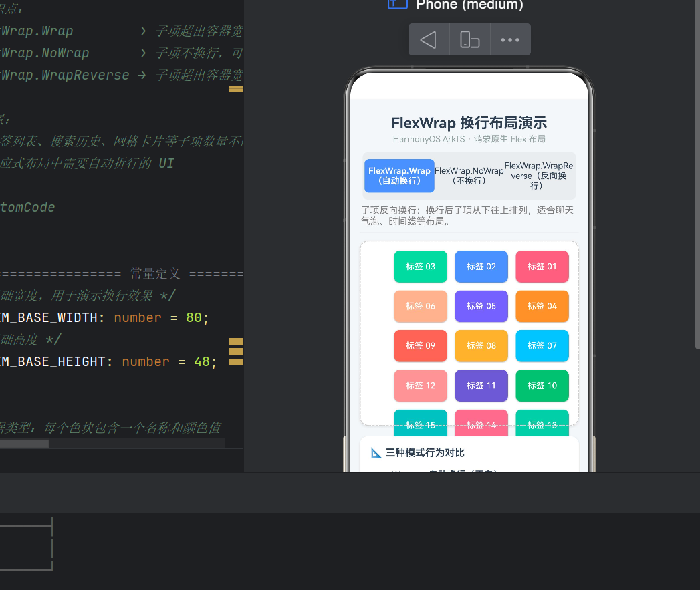This screenshot has height=590, width=700.
Task: Click the ruler icon beside 三种模式行为对比
Action: point(376,453)
